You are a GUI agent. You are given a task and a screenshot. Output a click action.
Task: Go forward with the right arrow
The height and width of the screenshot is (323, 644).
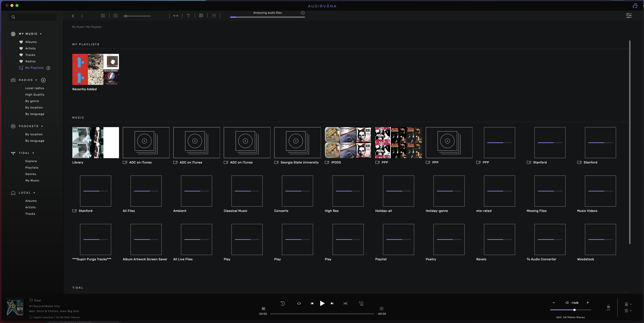point(82,16)
